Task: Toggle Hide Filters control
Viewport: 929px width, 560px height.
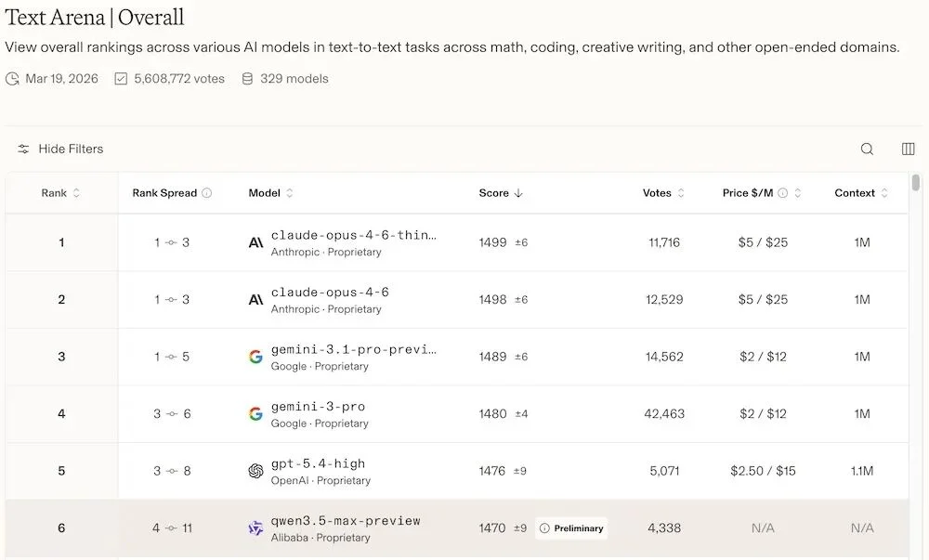Action: coord(60,149)
